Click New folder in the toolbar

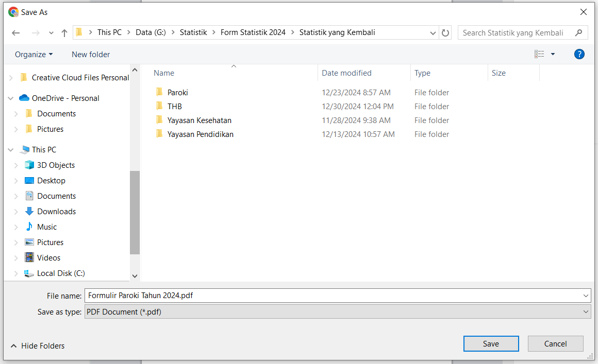coord(91,55)
